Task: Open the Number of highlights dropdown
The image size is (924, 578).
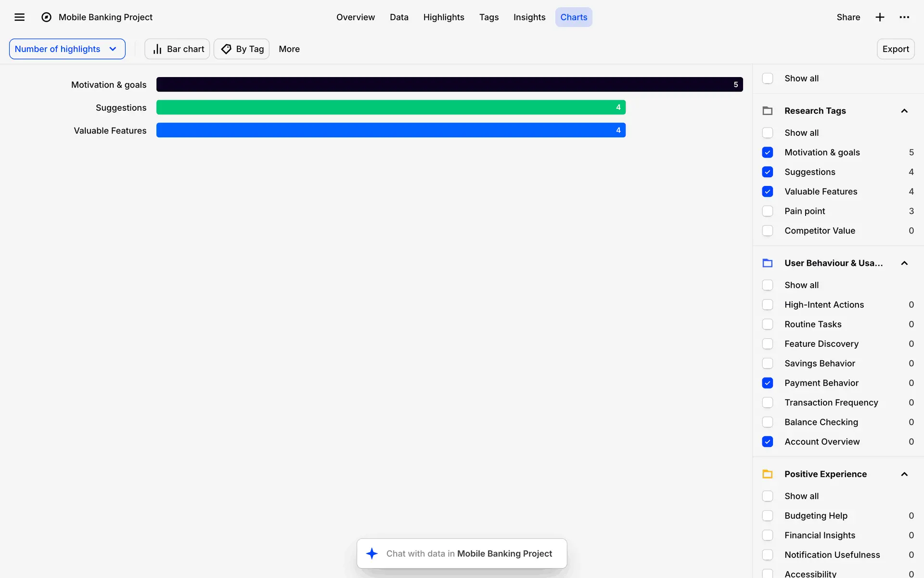Action: pos(67,49)
